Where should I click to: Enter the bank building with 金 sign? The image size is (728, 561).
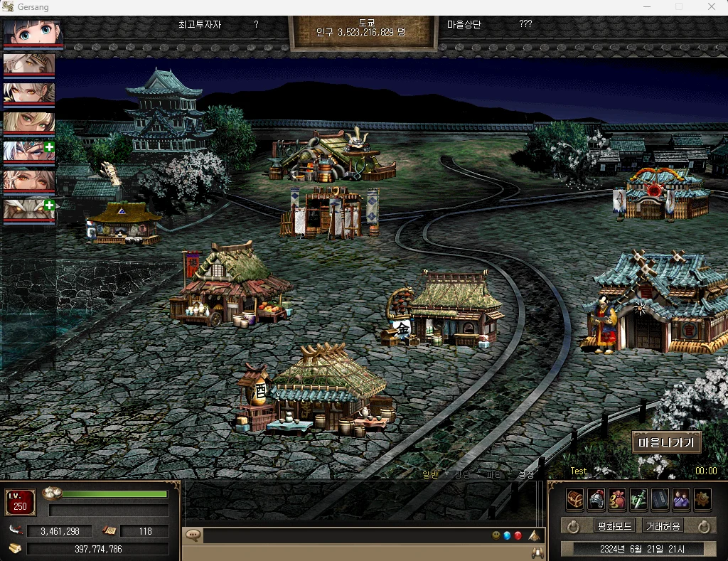point(444,309)
